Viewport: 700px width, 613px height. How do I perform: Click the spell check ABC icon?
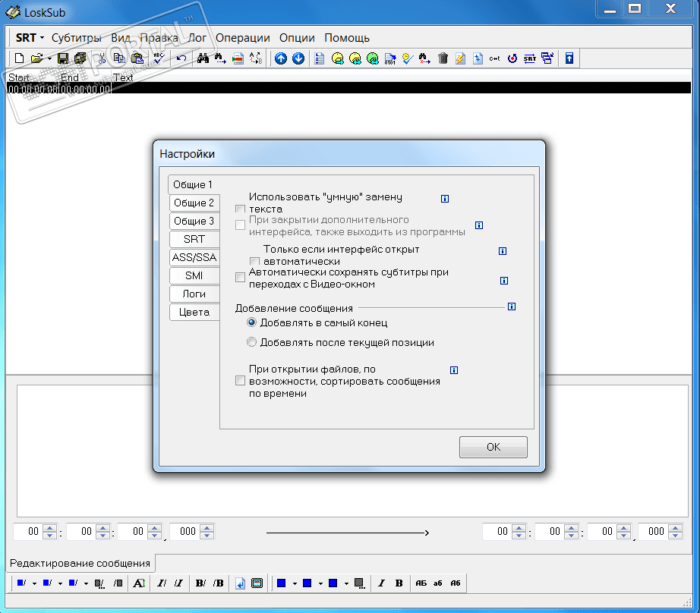pyautogui.click(x=159, y=58)
